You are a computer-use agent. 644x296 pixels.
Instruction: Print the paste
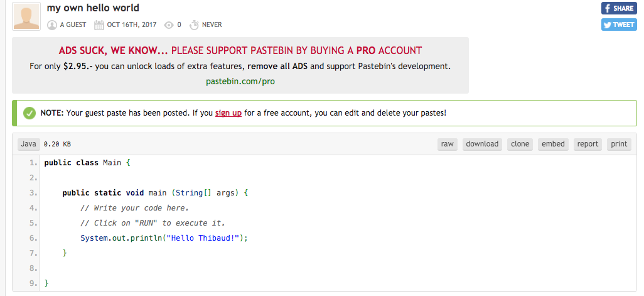(x=619, y=144)
